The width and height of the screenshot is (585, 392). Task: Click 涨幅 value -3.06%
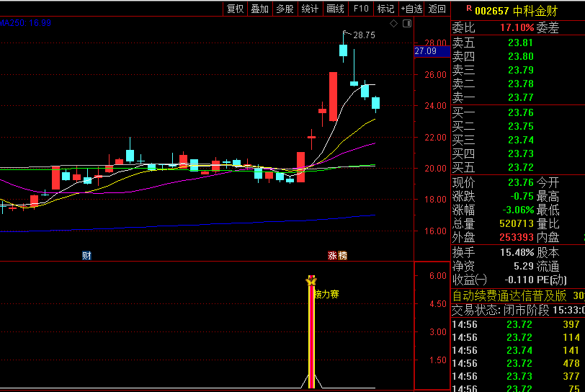click(518, 210)
